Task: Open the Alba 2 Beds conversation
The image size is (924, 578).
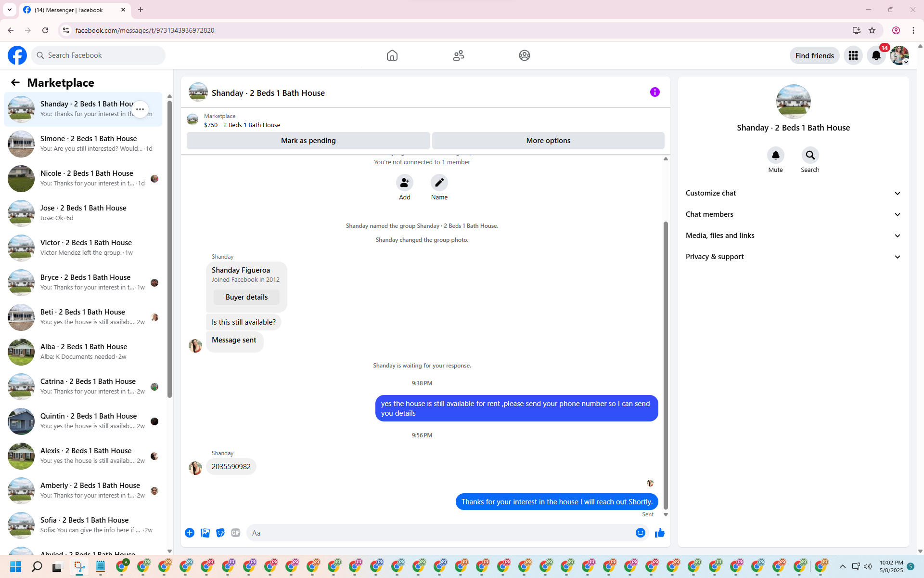Action: [83, 352]
